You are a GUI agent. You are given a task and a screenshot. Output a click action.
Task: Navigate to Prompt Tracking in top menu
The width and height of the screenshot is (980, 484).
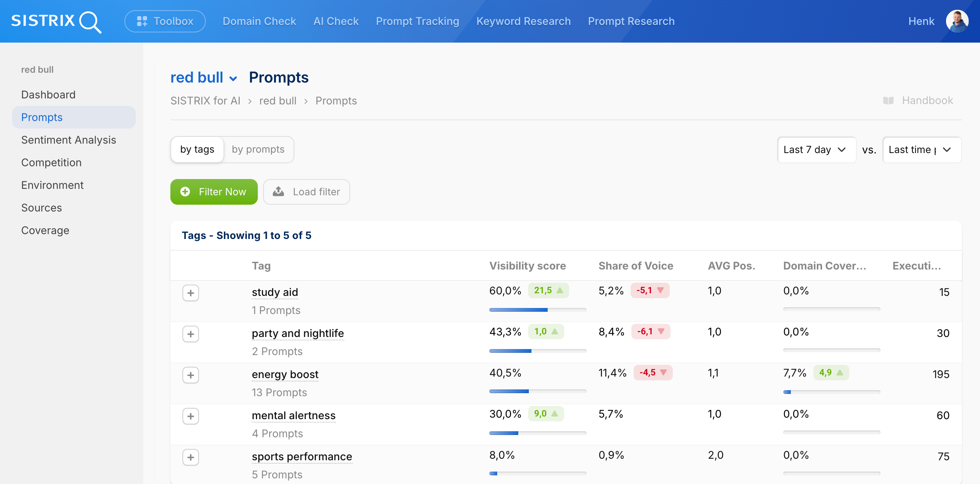pyautogui.click(x=417, y=21)
